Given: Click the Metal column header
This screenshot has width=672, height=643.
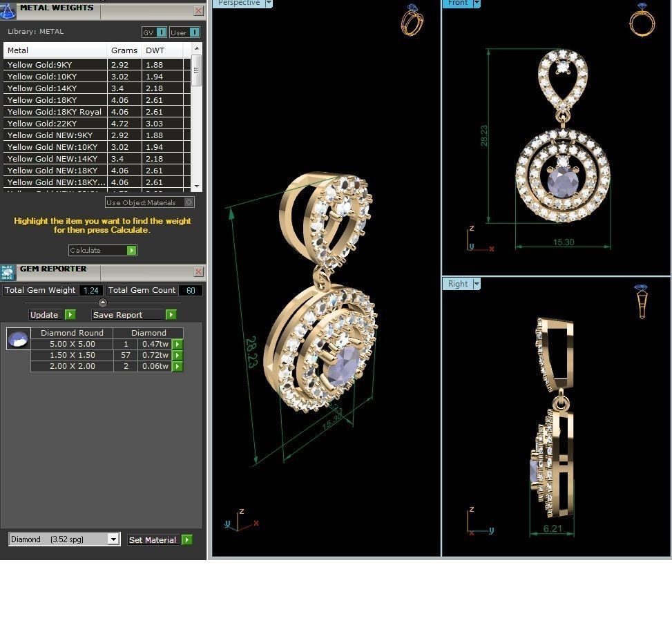Looking at the screenshot, I should point(55,50).
